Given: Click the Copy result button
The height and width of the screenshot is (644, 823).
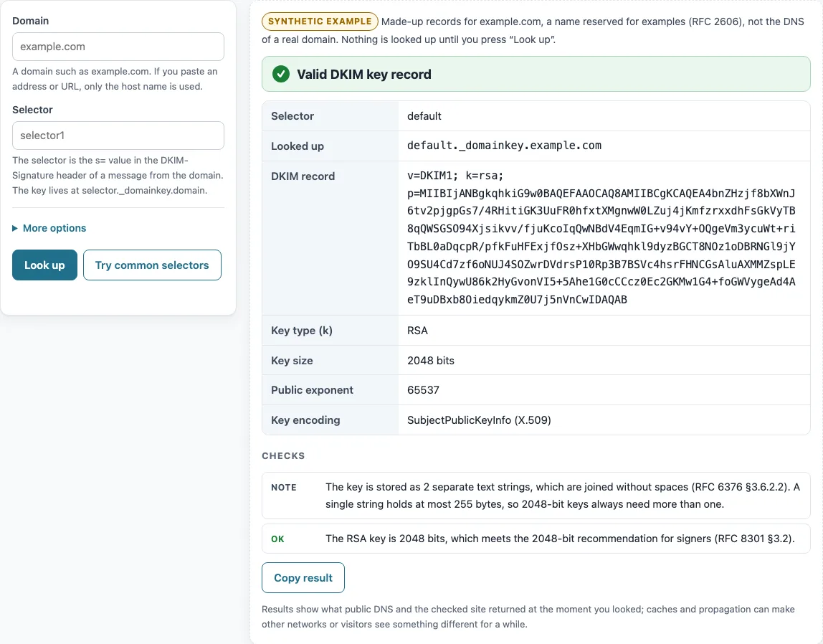Looking at the screenshot, I should click(x=303, y=577).
